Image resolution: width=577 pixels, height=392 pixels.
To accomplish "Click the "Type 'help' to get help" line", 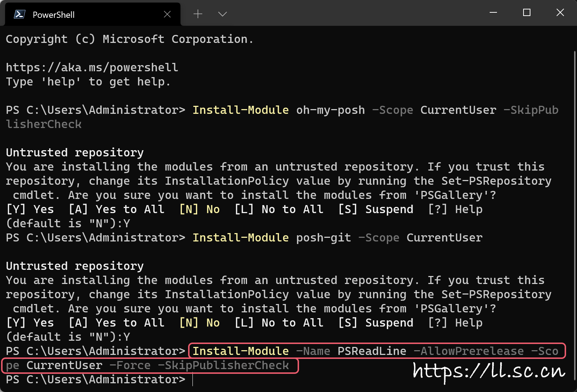I will 88,82.
